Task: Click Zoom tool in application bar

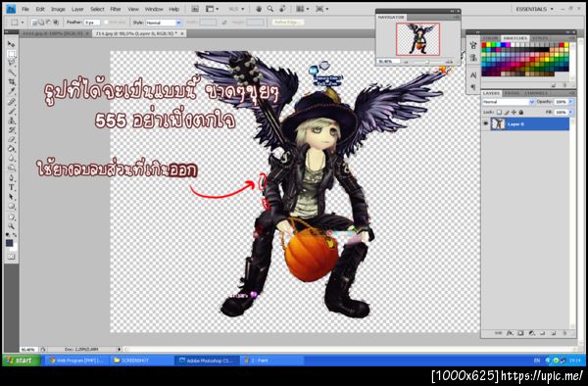Action: (270, 9)
